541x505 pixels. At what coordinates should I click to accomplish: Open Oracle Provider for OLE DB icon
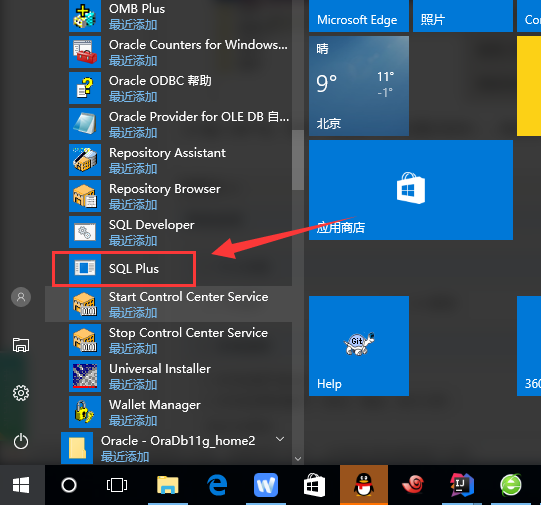tap(85, 124)
